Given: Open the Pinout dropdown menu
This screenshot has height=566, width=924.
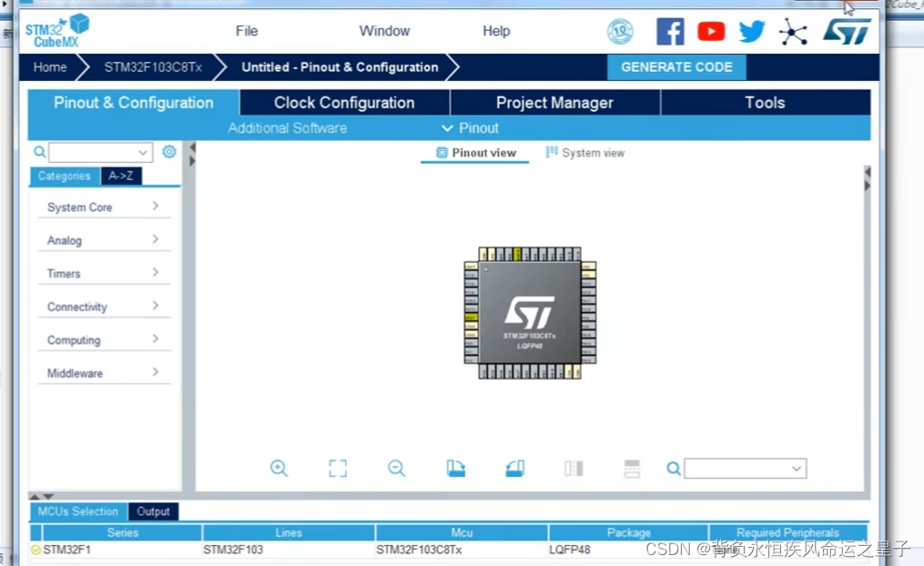Looking at the screenshot, I should [470, 127].
